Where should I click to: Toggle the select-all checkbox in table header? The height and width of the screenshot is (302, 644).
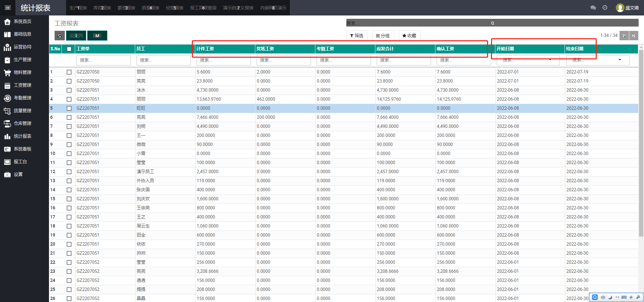coord(69,49)
